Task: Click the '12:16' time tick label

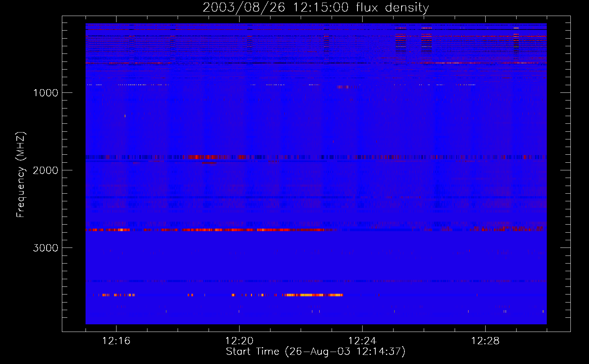Action: coord(116,341)
